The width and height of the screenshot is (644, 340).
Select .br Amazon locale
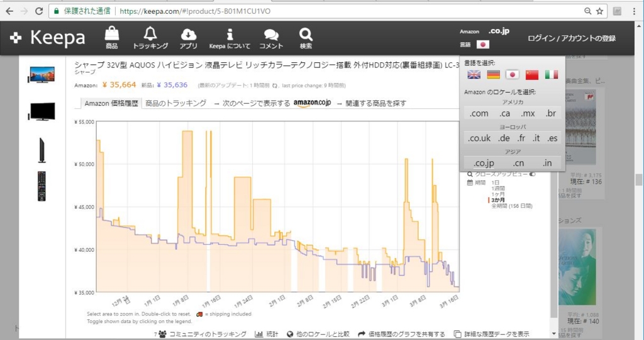551,113
